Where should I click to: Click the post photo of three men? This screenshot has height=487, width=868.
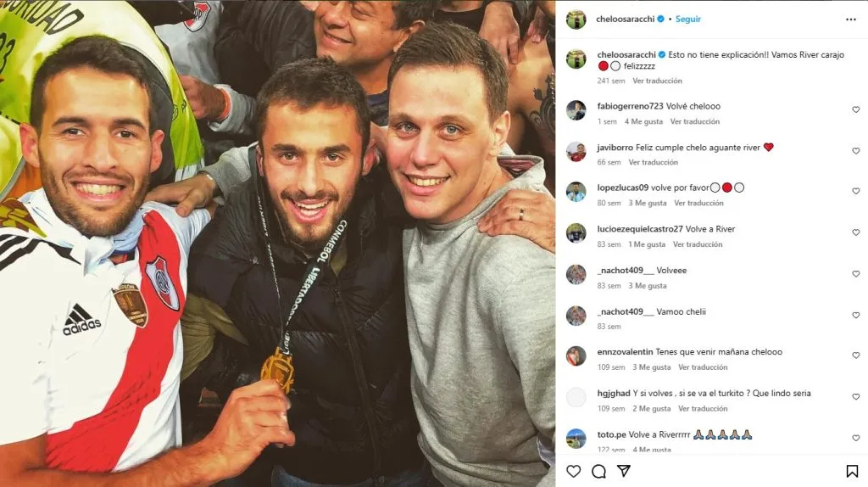pyautogui.click(x=277, y=243)
